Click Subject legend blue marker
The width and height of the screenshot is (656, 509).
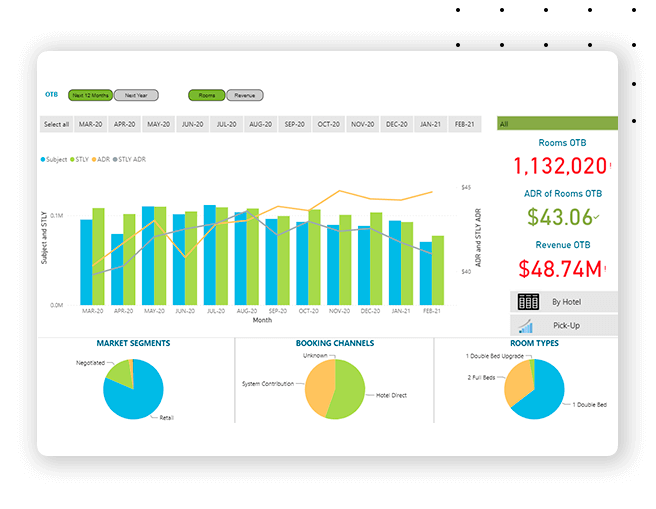[43, 159]
